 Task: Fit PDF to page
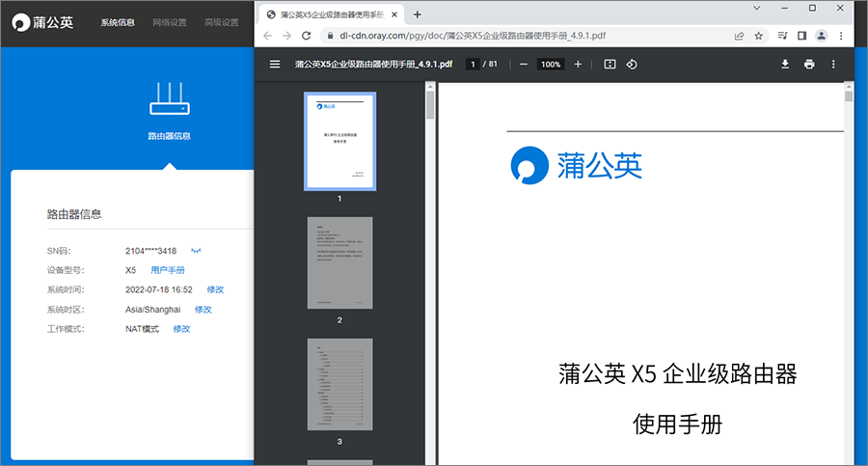pos(610,65)
